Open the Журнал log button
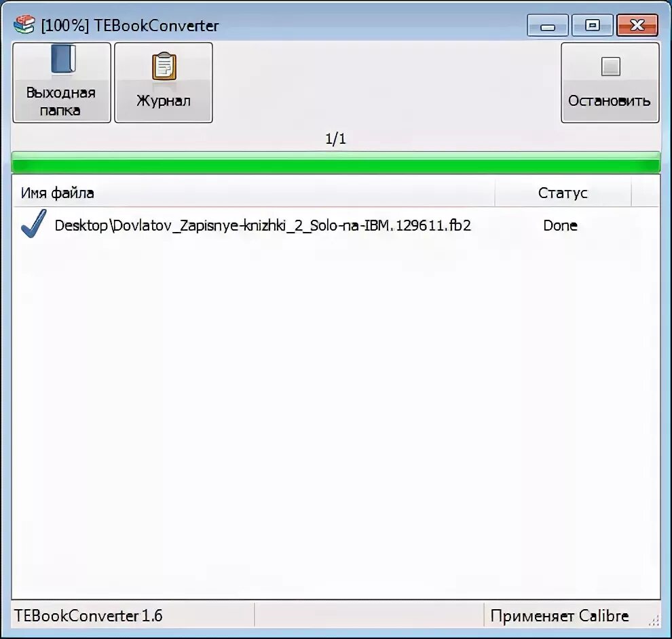The height and width of the screenshot is (639, 672). click(x=164, y=82)
